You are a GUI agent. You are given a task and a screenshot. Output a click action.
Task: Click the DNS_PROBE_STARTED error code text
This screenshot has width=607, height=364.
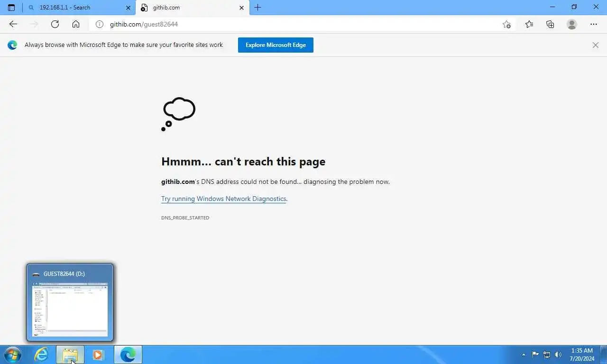tap(185, 218)
